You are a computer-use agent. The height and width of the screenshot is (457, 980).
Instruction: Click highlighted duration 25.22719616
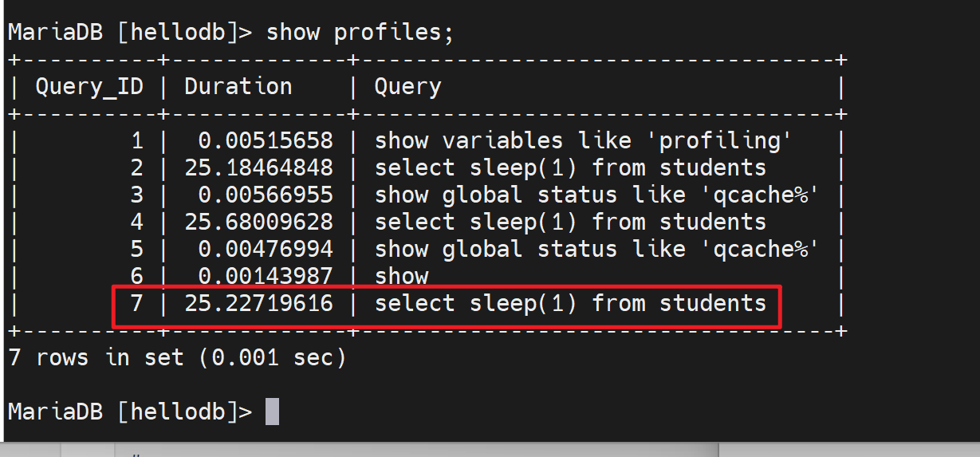coord(259,304)
